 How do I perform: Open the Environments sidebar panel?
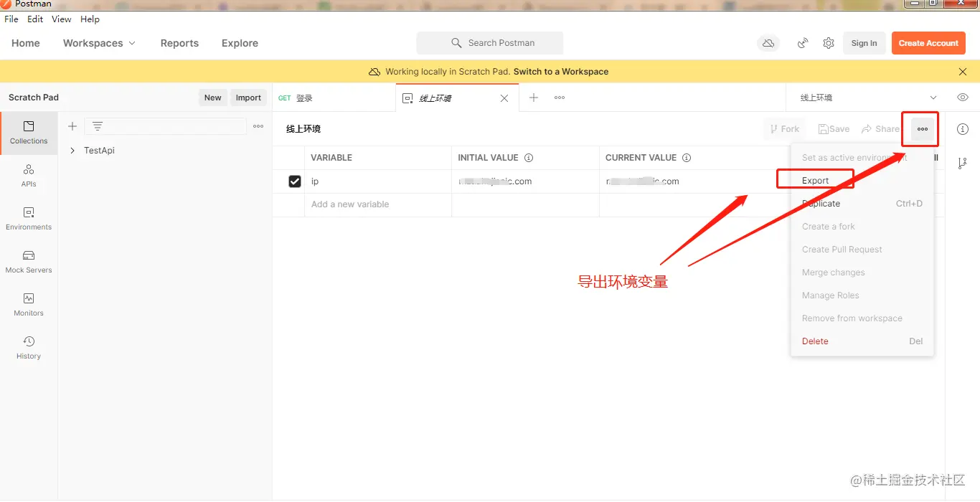29,219
